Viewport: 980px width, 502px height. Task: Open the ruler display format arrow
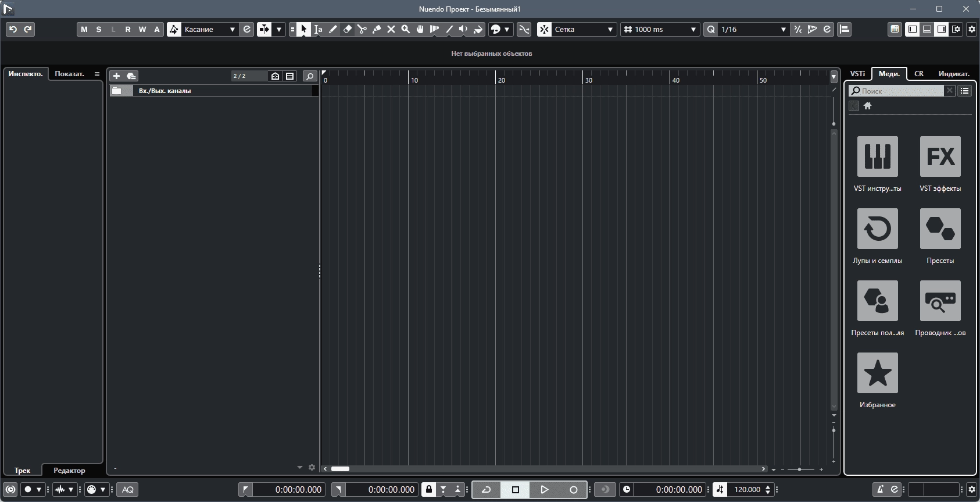pos(834,76)
